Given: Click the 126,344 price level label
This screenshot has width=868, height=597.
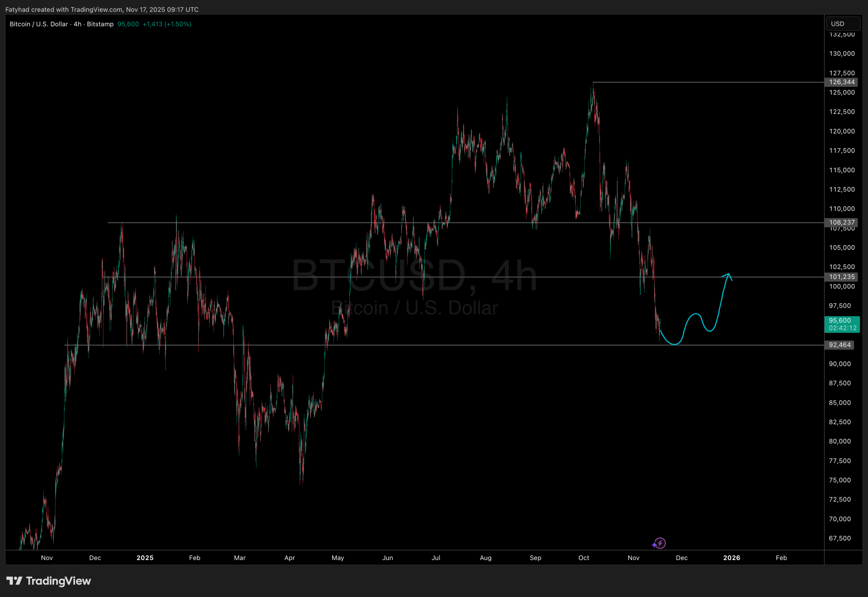Looking at the screenshot, I should (x=841, y=83).
